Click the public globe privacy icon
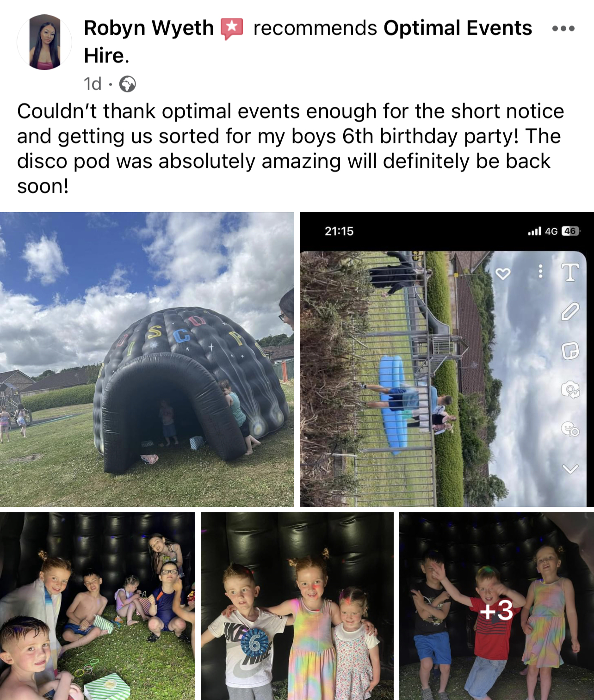Viewport: 594px width, 700px height. click(x=127, y=84)
